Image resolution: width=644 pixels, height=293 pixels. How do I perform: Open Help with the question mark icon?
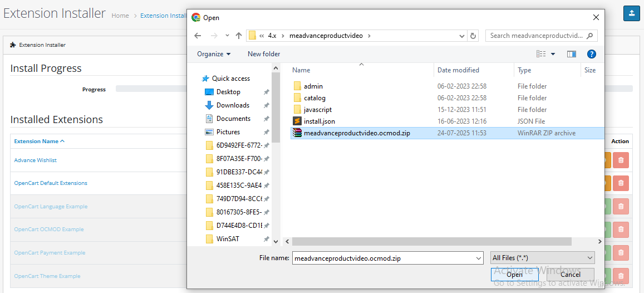pos(592,54)
